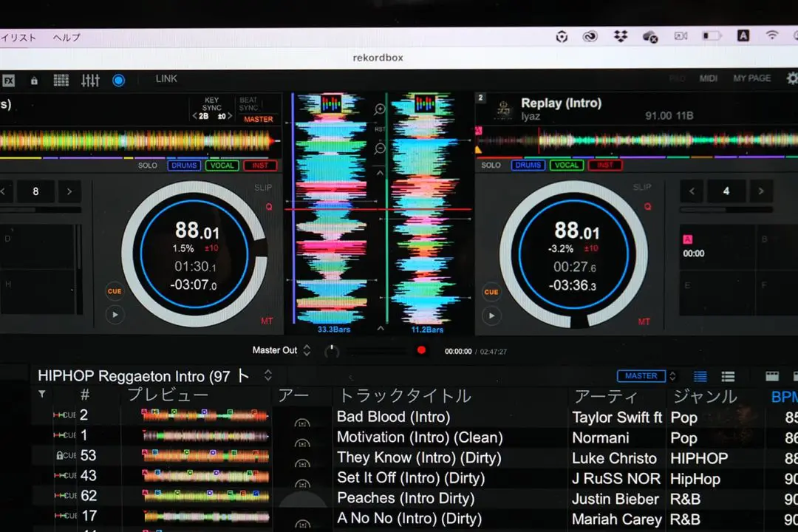Toggle KEY SYNC on deck 1
Image resolution: width=798 pixels, height=532 pixels.
(x=212, y=104)
